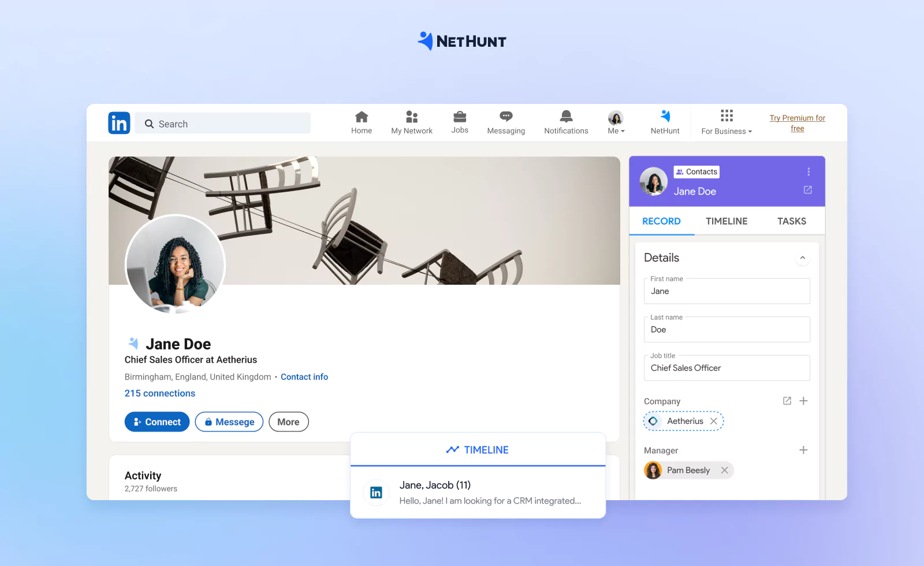The image size is (924, 566).
Task: Click the My Network icon
Action: click(411, 121)
